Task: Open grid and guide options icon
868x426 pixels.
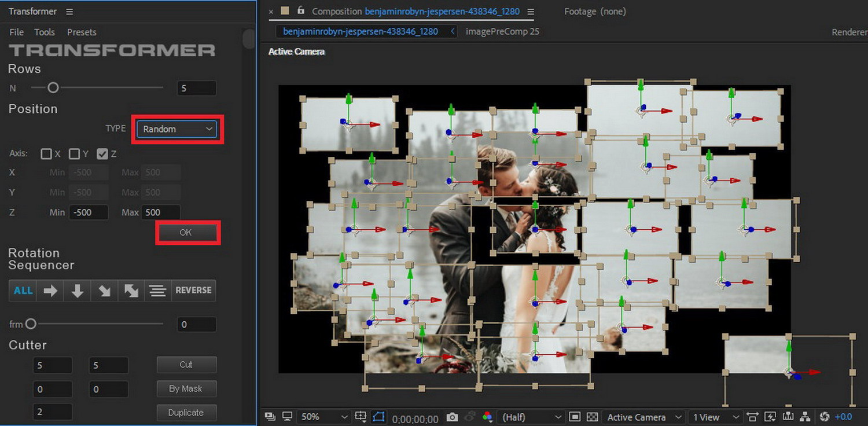Action: [x=361, y=417]
